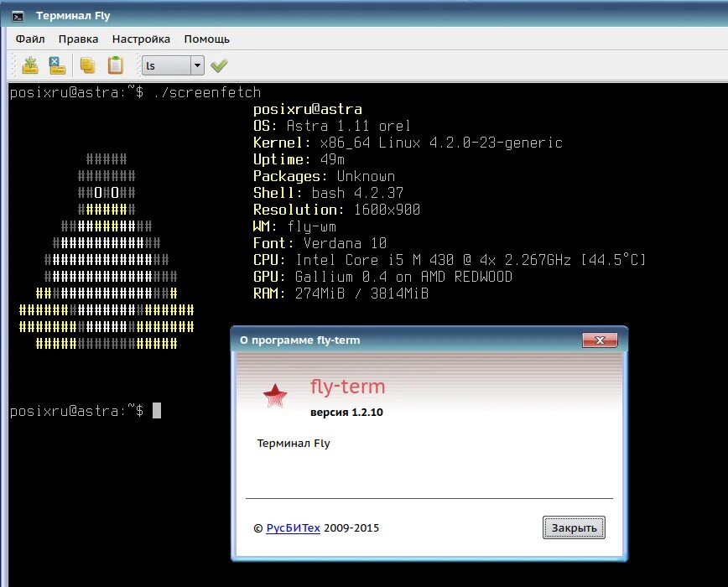The width and height of the screenshot is (728, 587).
Task: Click the ./screenfetch command text
Action: 206,92
